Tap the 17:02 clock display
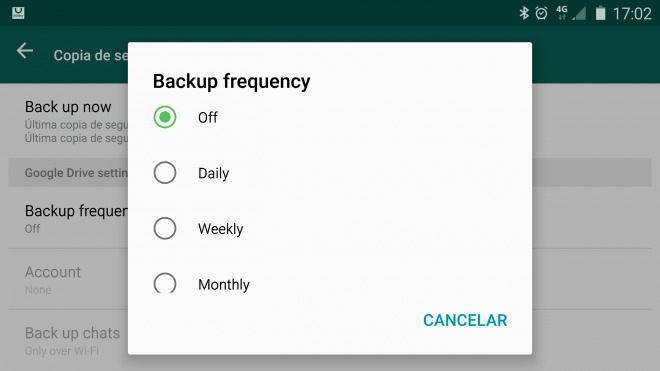The height and width of the screenshot is (371, 660). coord(632,14)
